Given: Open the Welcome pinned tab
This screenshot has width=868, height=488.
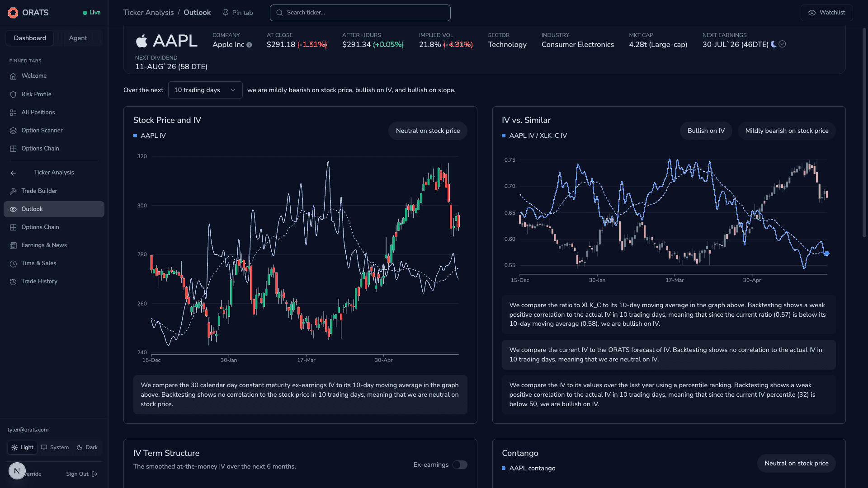Looking at the screenshot, I should 54,76.
